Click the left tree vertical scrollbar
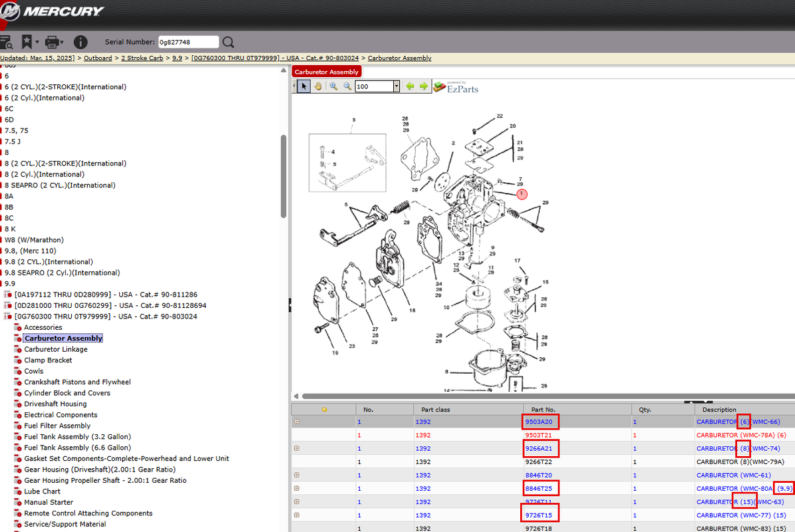The image size is (795, 532). [x=283, y=176]
